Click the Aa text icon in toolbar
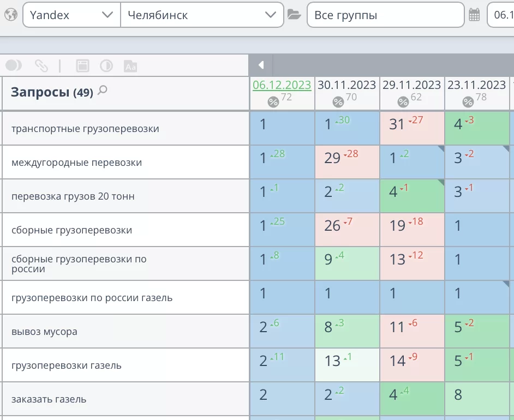Screen dimensions: 514x420 (x=130, y=67)
